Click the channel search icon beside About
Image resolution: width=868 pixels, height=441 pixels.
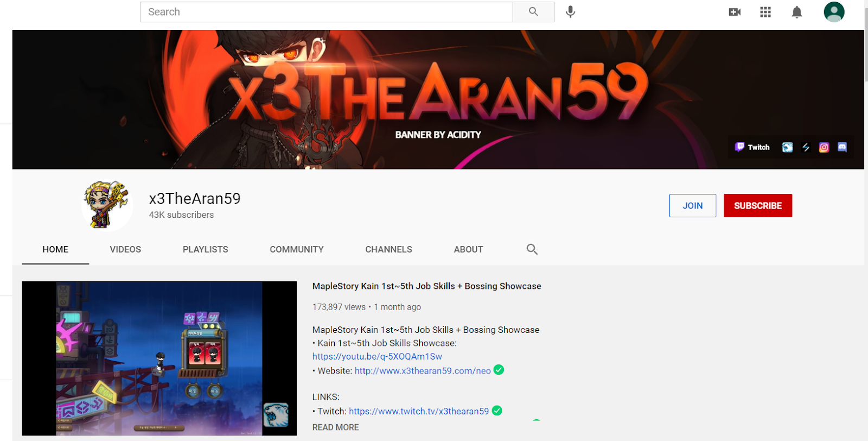pyautogui.click(x=532, y=249)
